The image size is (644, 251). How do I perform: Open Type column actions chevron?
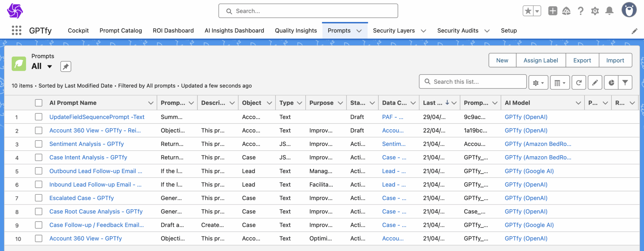[x=299, y=103]
